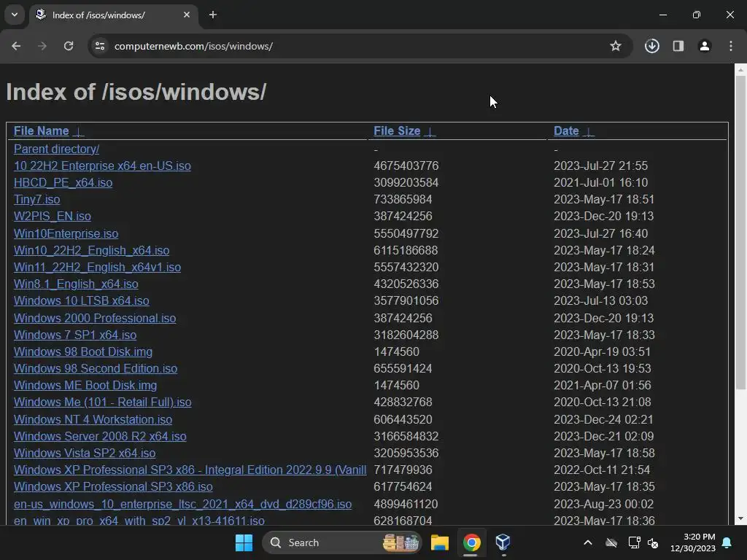This screenshot has height=560, width=747.
Task: Open File Explorer from taskbar
Action: (439, 542)
